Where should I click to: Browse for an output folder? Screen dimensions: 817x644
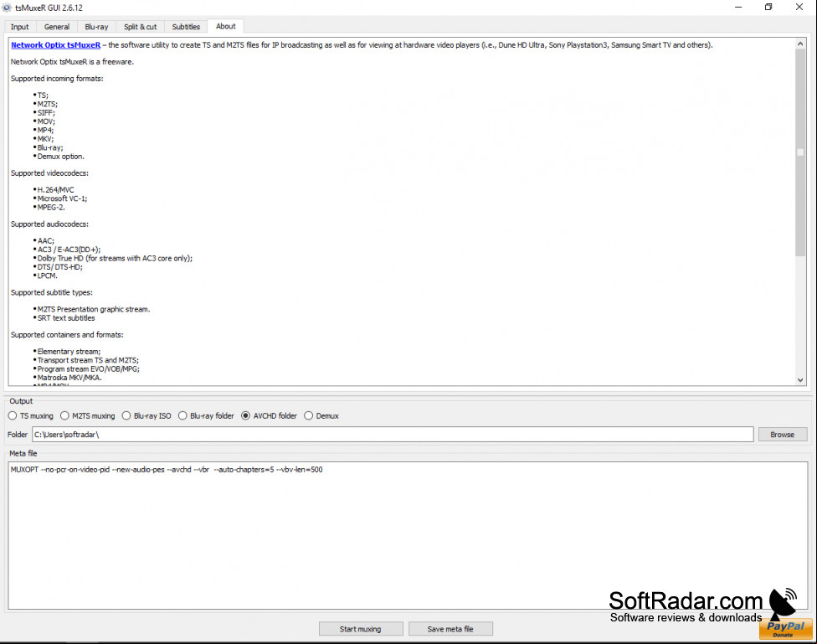782,435
